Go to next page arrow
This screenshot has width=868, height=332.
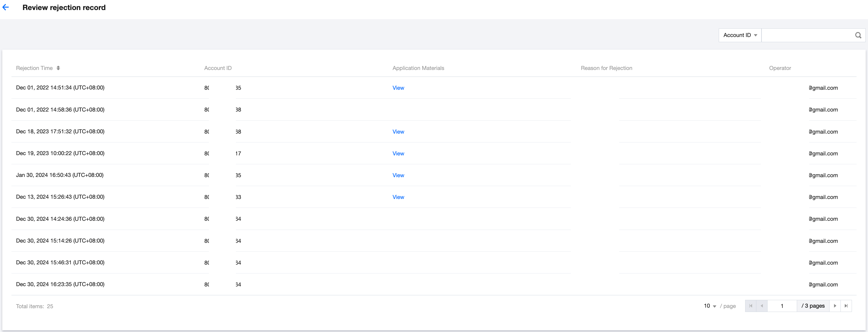(835, 306)
